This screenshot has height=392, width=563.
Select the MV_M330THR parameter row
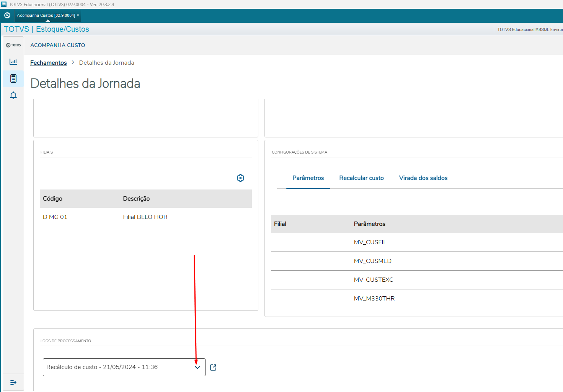click(417, 299)
